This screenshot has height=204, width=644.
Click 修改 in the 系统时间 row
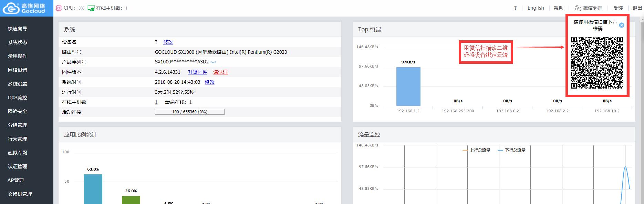click(209, 82)
